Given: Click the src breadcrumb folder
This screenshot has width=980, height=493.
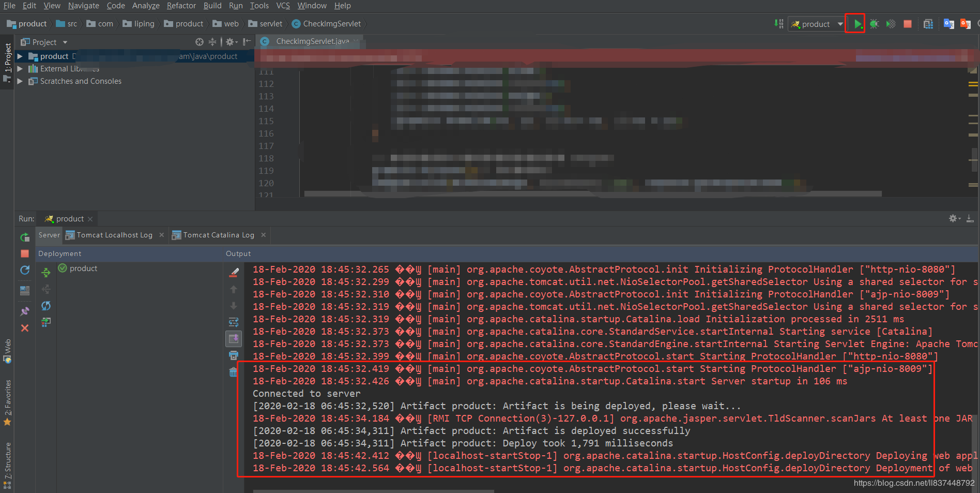Looking at the screenshot, I should pyautogui.click(x=67, y=24).
